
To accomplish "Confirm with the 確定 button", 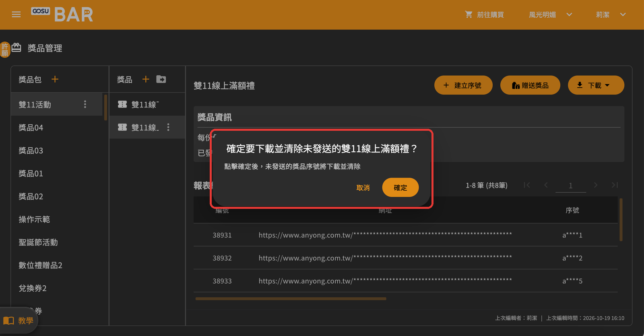I will click(x=400, y=188).
